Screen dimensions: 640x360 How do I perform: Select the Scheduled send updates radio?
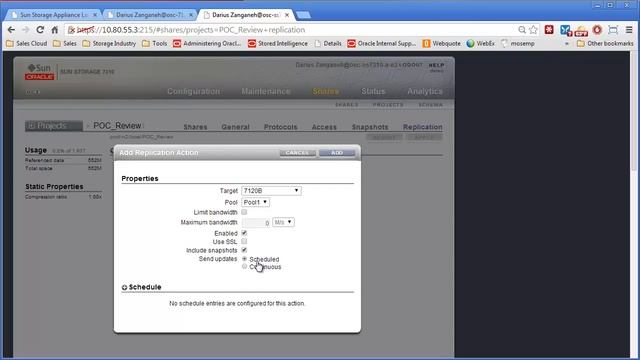(x=244, y=259)
